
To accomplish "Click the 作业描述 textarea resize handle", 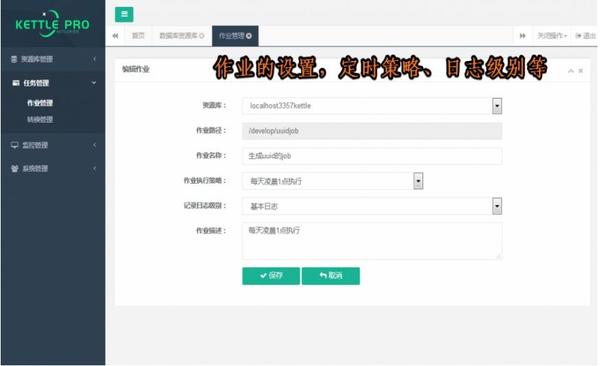I will pos(499,257).
